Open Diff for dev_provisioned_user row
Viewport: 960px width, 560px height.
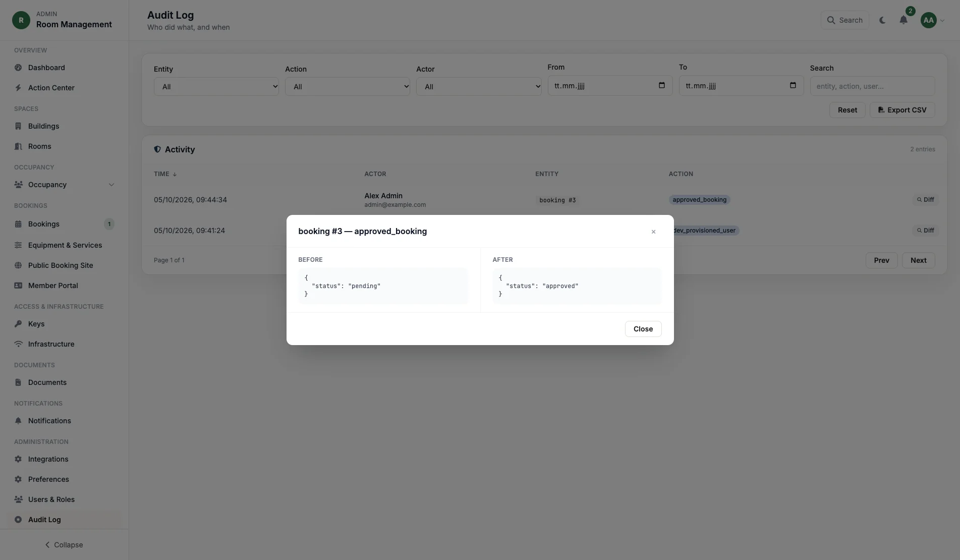pyautogui.click(x=926, y=231)
